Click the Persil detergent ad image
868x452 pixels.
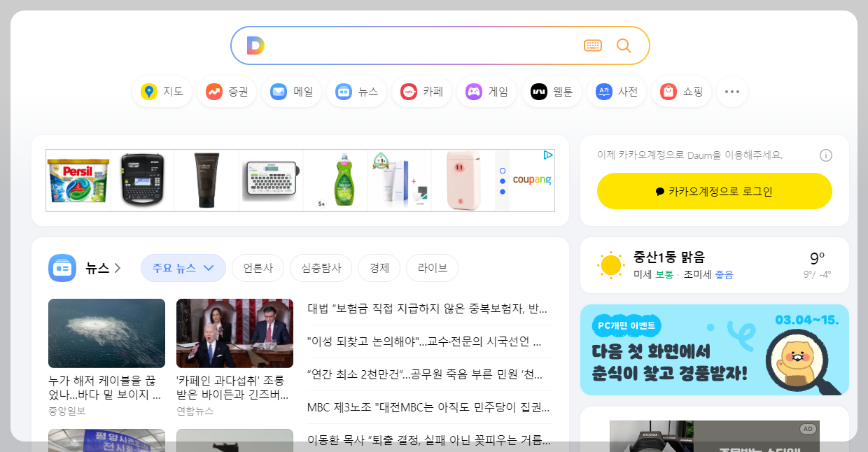[78, 181]
